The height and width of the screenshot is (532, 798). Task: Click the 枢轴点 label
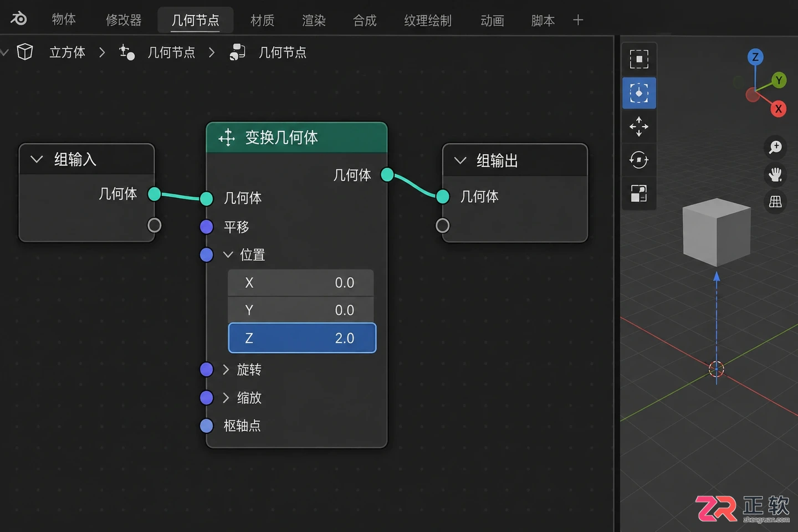point(242,426)
